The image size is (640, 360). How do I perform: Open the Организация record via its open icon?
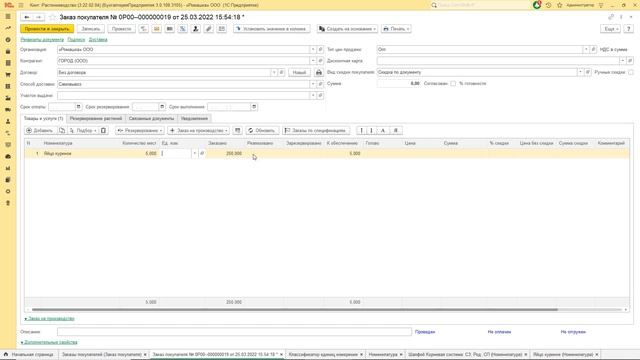point(320,49)
